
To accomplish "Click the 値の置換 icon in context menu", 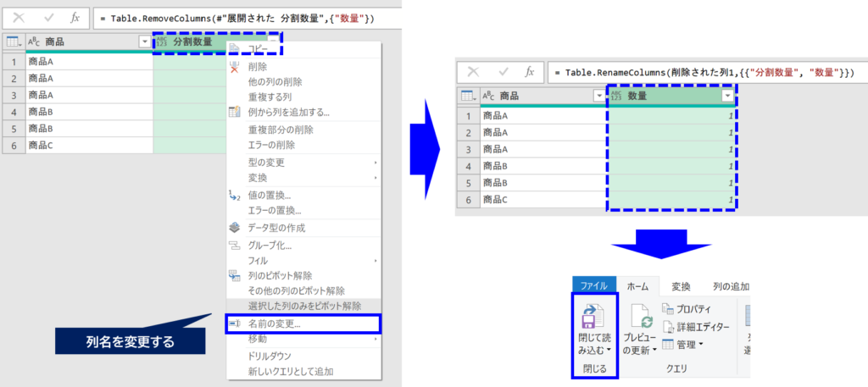I will (235, 196).
